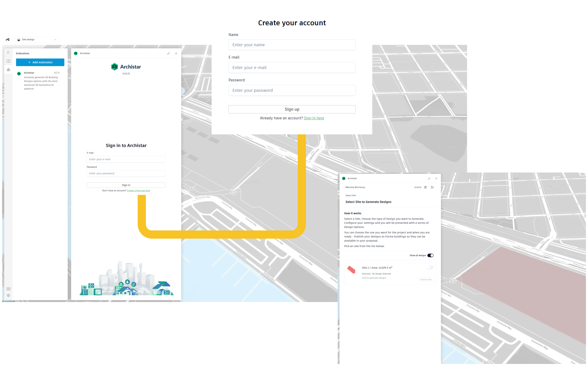Click the Welcome BenCoorey text

356,188
